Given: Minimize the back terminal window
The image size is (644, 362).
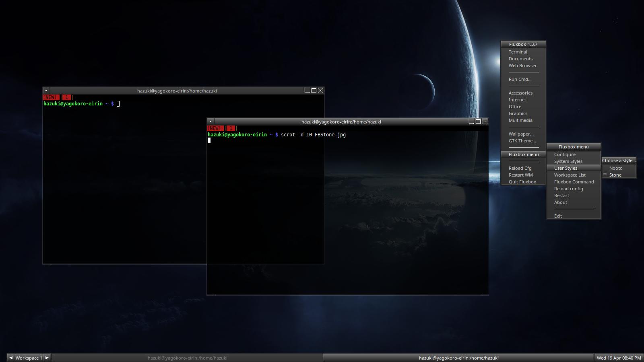Looking at the screenshot, I should 307,90.
